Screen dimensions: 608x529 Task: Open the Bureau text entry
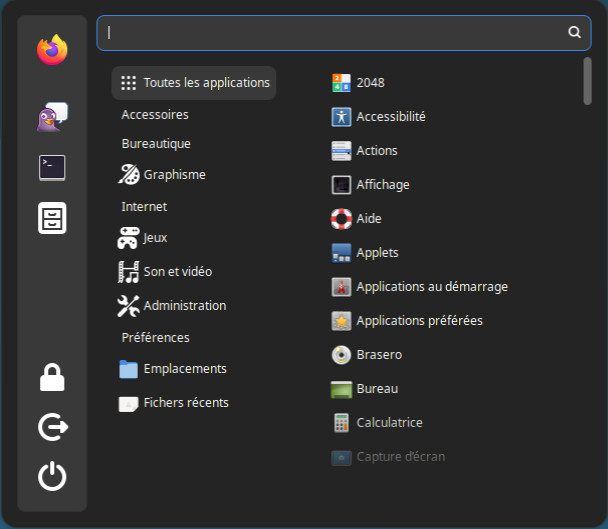[x=377, y=389]
